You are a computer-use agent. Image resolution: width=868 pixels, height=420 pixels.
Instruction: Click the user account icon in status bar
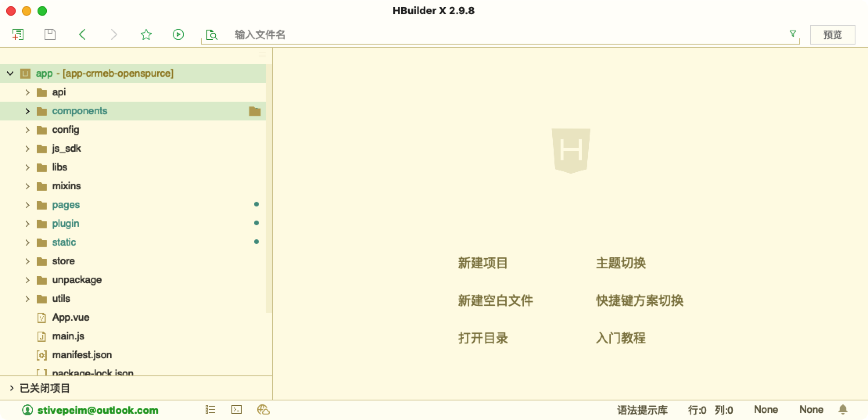[x=27, y=410]
